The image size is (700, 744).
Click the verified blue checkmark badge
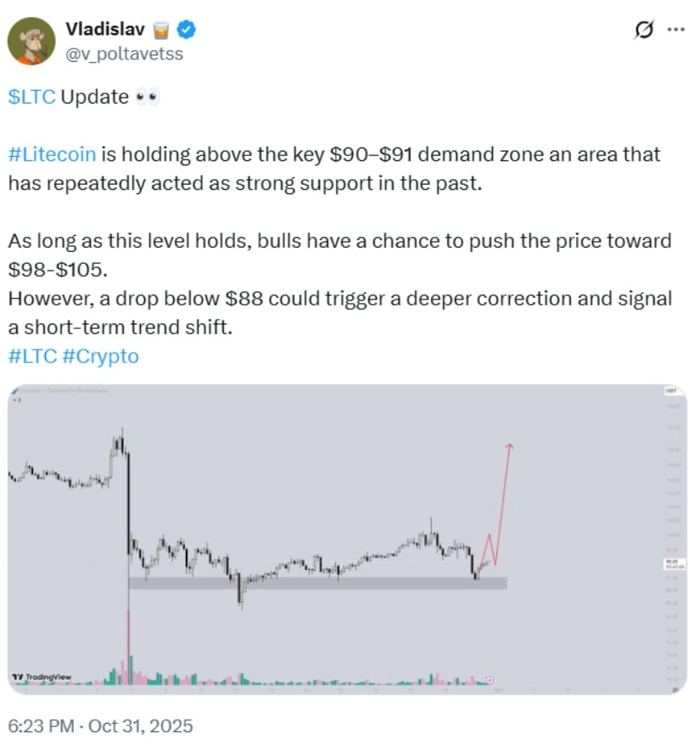185,28
